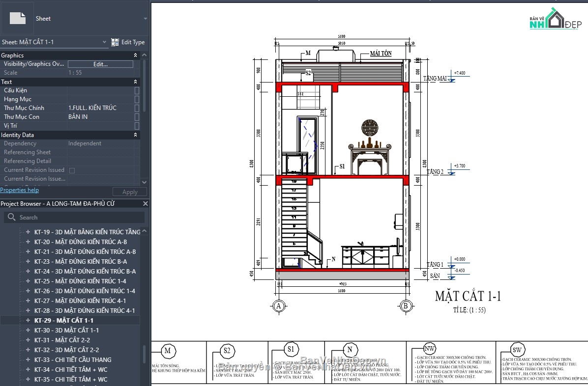This screenshot has height=386, width=588.
Task: Click the Sheet type thumbnail icon
Action: [x=18, y=18]
